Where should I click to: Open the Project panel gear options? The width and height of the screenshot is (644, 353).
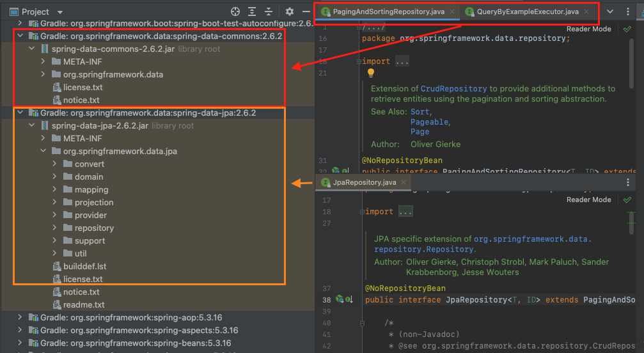point(290,12)
